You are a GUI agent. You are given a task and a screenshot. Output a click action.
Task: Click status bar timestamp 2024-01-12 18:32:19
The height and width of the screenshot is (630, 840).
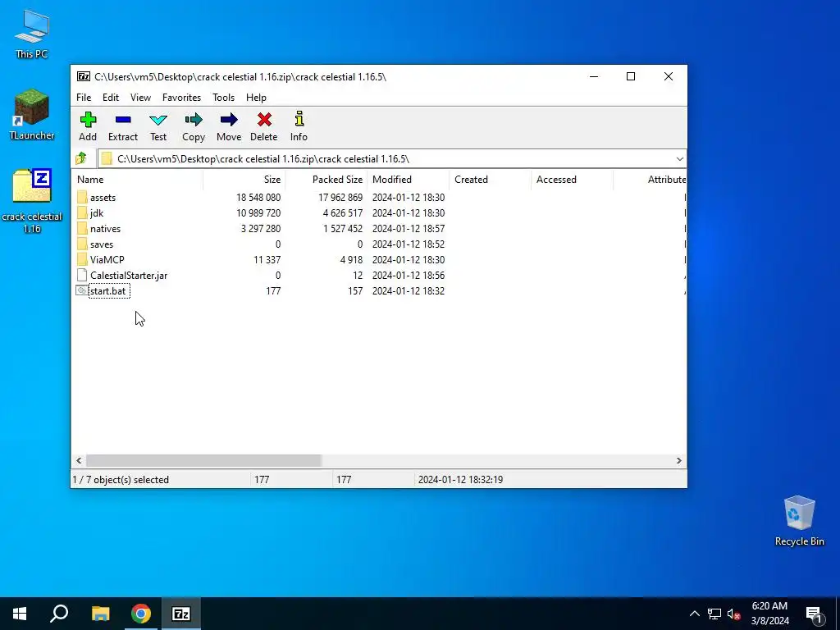pos(460,479)
